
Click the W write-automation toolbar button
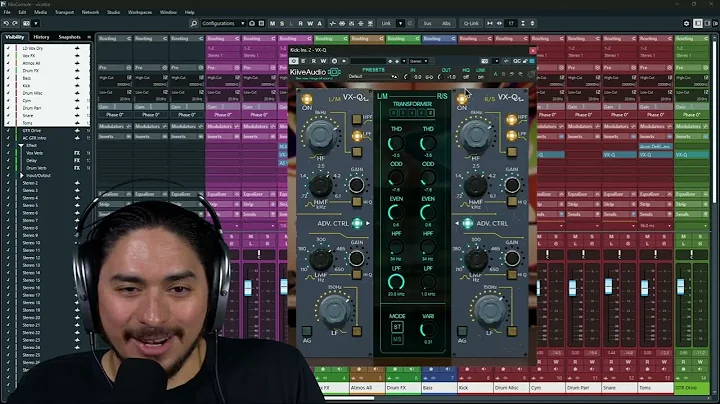(310, 23)
